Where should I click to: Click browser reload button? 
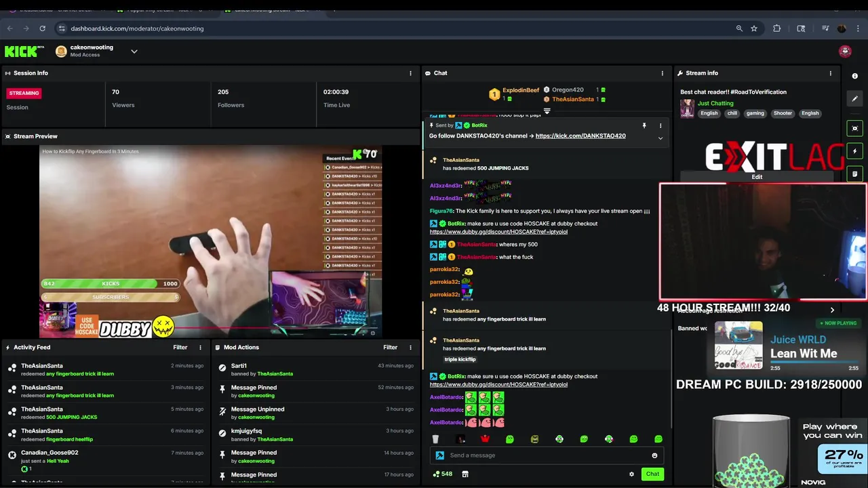point(42,28)
